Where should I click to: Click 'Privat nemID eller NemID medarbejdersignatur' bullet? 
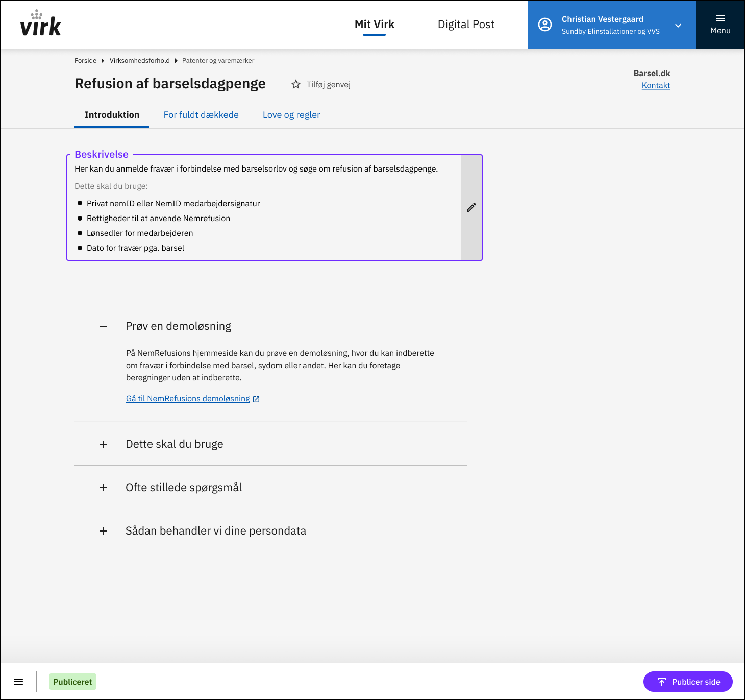(x=173, y=204)
